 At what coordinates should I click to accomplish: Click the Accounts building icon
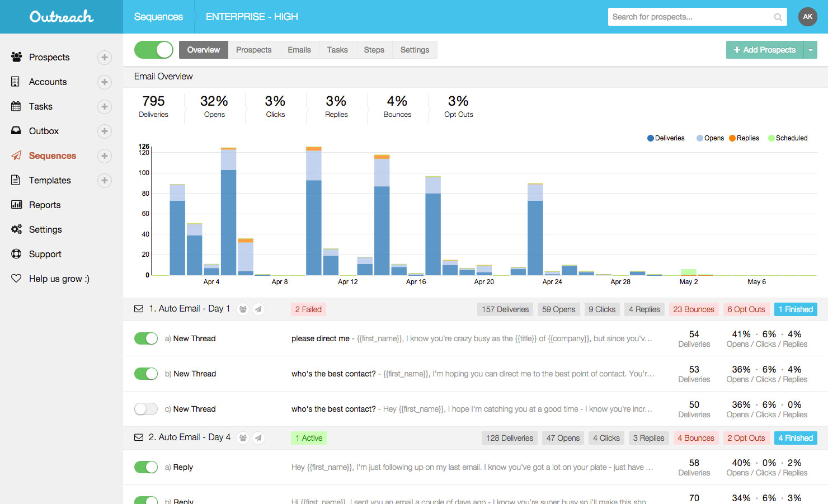point(16,82)
